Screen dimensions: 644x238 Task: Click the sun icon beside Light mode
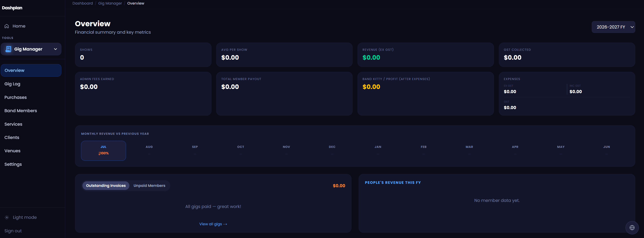pos(7,217)
